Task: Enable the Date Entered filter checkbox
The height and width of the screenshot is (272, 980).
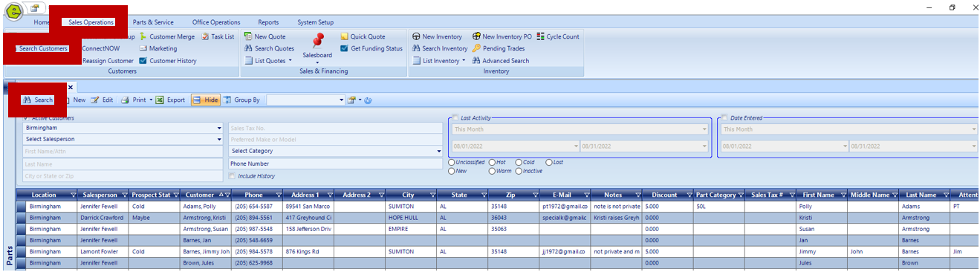Action: click(724, 117)
